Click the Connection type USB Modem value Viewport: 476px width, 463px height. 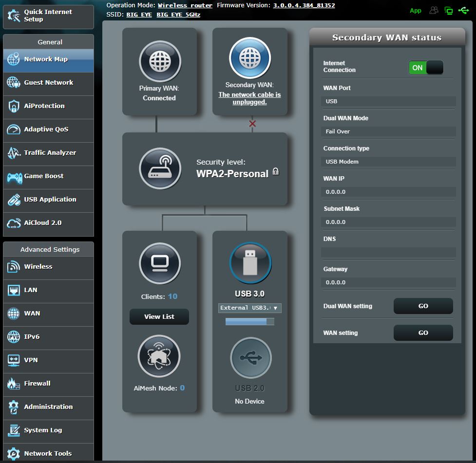point(388,162)
